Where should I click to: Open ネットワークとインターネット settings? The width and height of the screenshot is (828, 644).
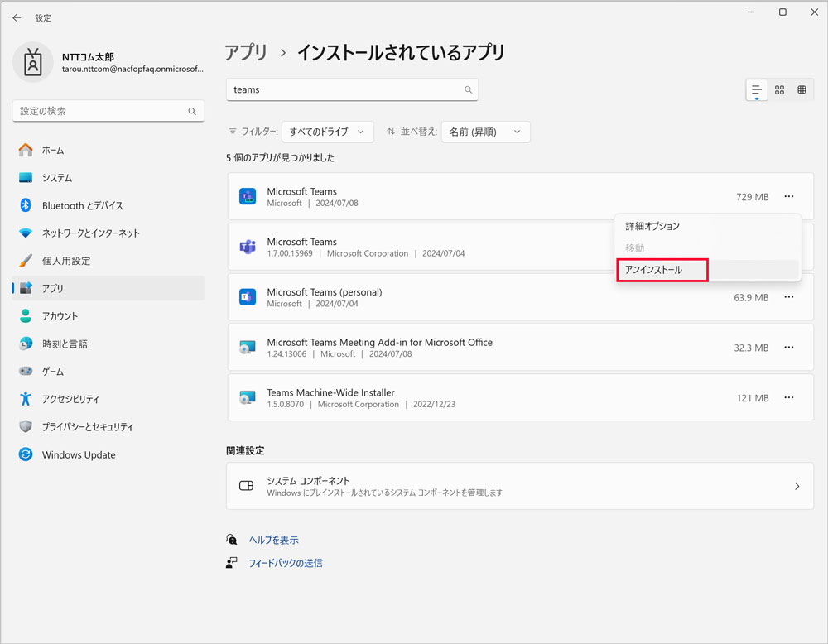click(108, 233)
